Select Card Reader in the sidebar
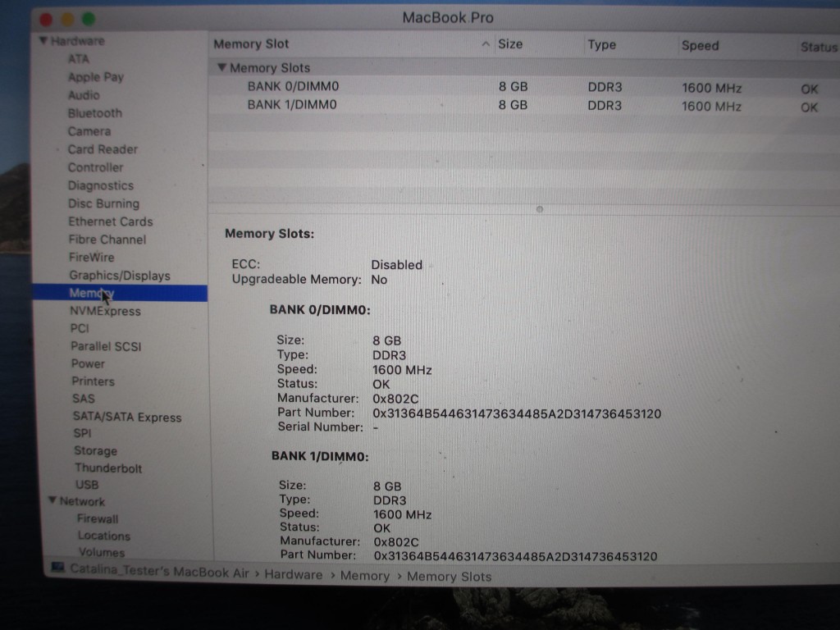Screen dimensions: 840x630 click(103, 149)
